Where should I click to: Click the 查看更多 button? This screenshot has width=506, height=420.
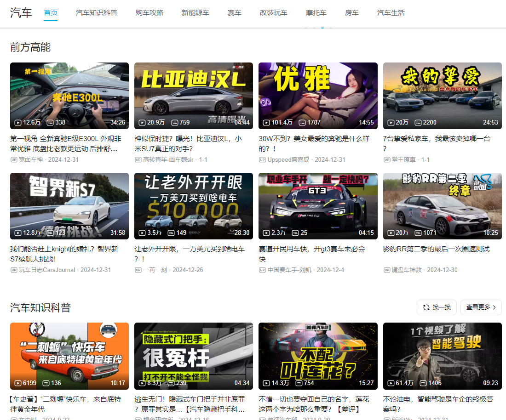(481, 307)
